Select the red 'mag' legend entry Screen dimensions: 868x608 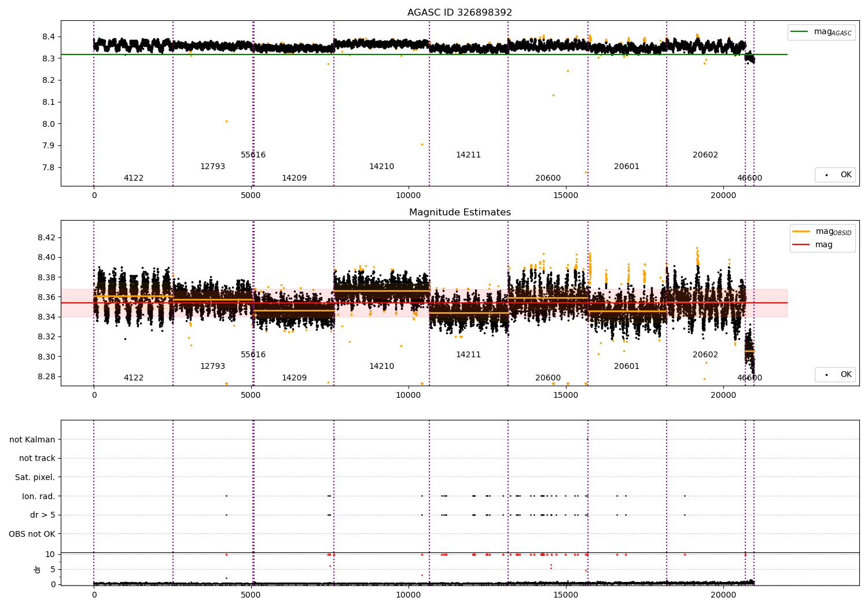[x=812, y=244]
